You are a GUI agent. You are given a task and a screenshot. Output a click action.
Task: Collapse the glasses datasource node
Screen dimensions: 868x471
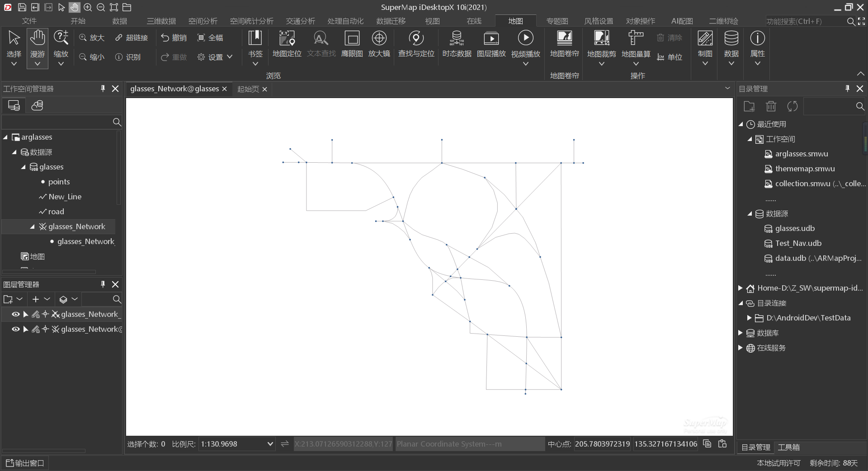pos(24,167)
